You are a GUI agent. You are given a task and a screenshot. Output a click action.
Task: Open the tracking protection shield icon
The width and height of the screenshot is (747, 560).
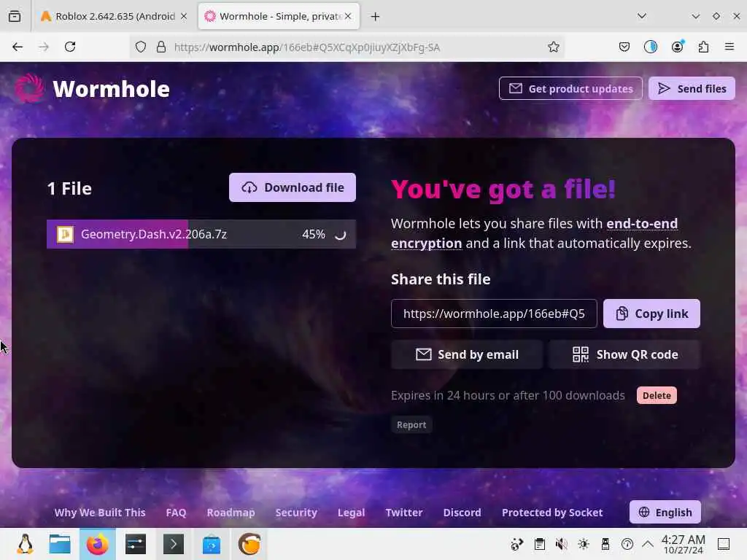[141, 47]
